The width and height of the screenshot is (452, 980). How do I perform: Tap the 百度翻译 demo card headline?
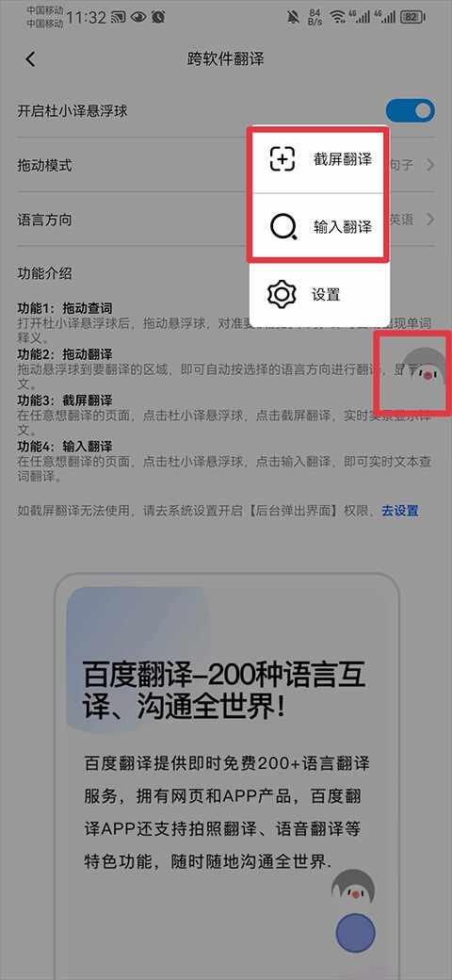point(223,691)
